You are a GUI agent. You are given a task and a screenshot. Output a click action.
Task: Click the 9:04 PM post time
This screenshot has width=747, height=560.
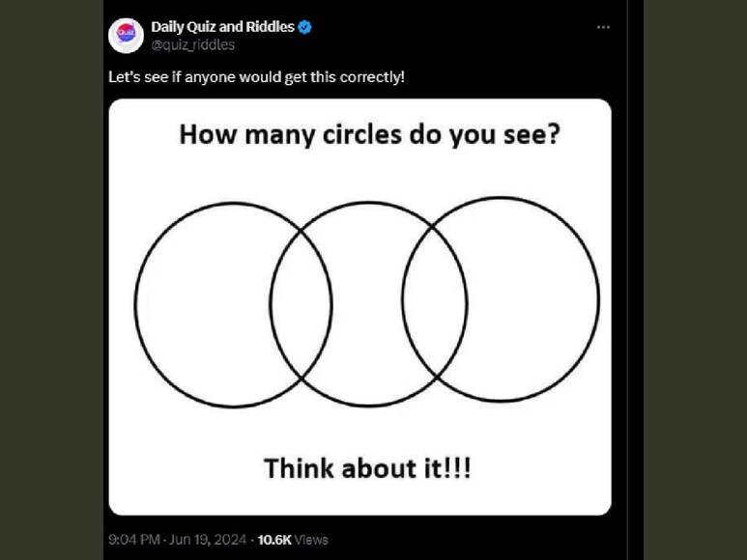coord(134,540)
